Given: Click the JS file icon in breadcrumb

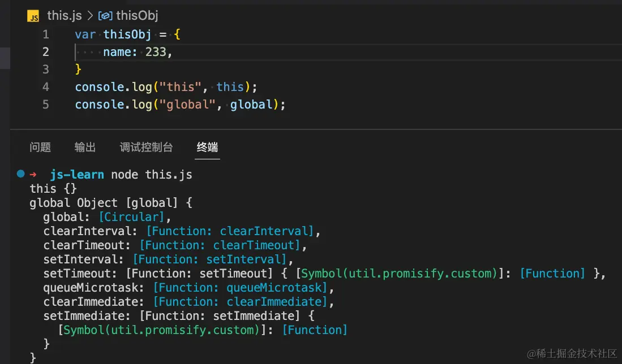Looking at the screenshot, I should (x=33, y=16).
